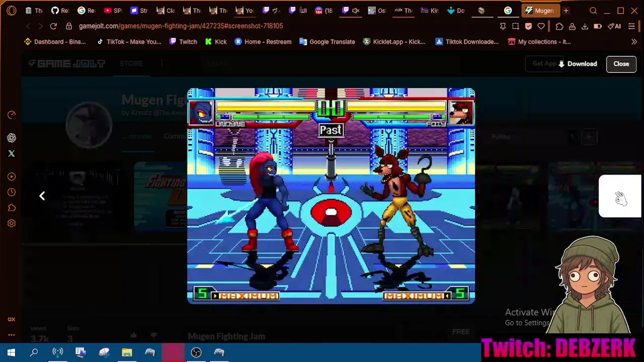Open File Explorer from the taskbar
Image resolution: width=644 pixels, height=362 pixels.
(x=127, y=352)
